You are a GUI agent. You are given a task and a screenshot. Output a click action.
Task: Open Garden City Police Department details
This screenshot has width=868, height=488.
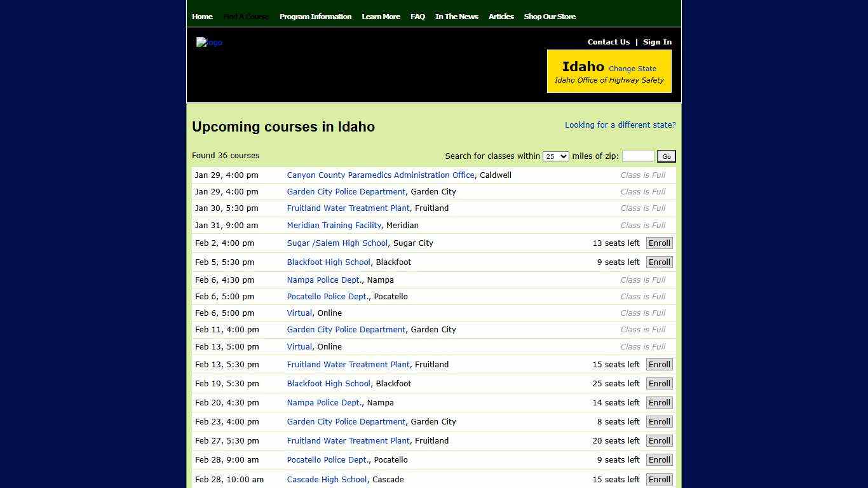tap(346, 191)
